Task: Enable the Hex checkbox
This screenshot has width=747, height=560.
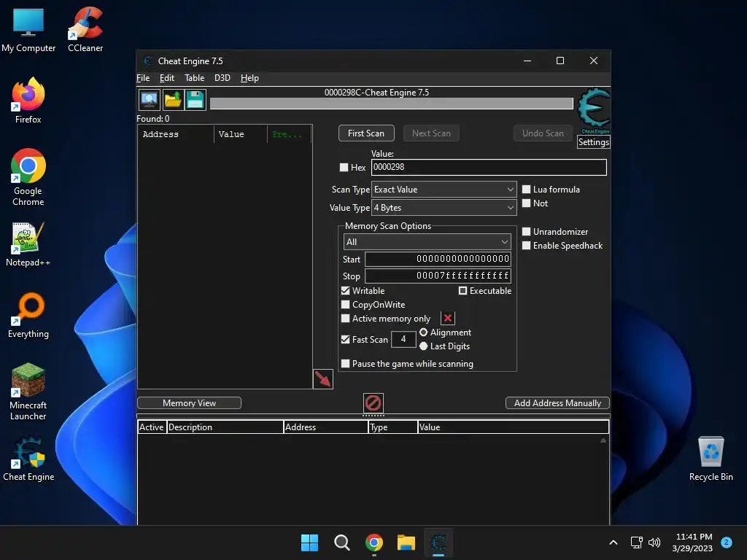Action: 344,167
